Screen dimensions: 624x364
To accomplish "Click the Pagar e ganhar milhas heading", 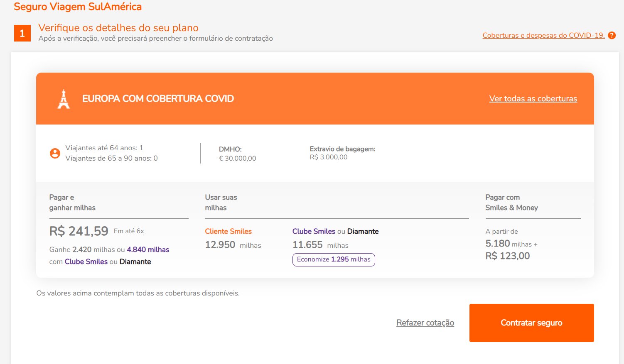I will [x=72, y=203].
